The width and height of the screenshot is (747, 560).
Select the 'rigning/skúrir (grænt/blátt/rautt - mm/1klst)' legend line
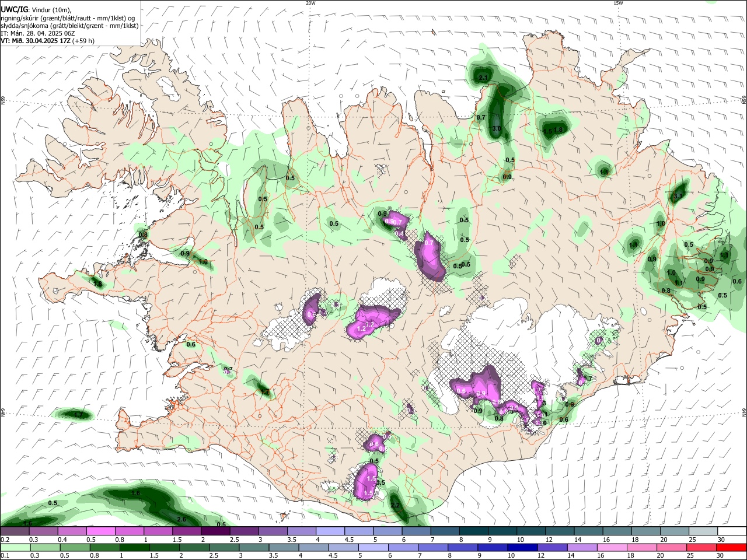click(68, 17)
